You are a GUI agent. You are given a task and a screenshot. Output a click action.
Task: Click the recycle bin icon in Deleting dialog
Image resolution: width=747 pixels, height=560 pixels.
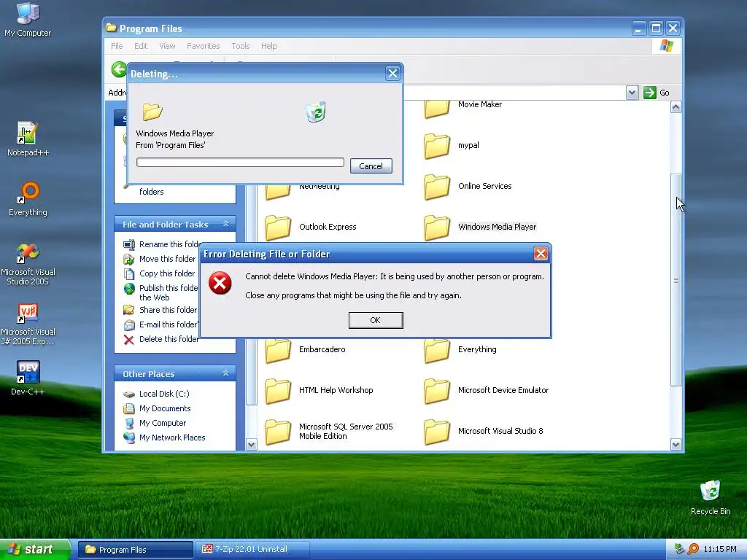[x=315, y=112]
